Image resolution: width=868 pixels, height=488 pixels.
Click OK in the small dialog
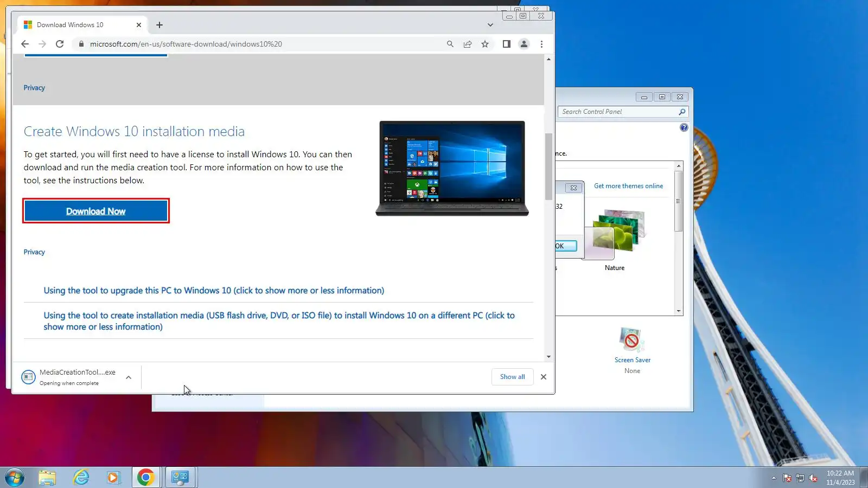click(x=565, y=246)
